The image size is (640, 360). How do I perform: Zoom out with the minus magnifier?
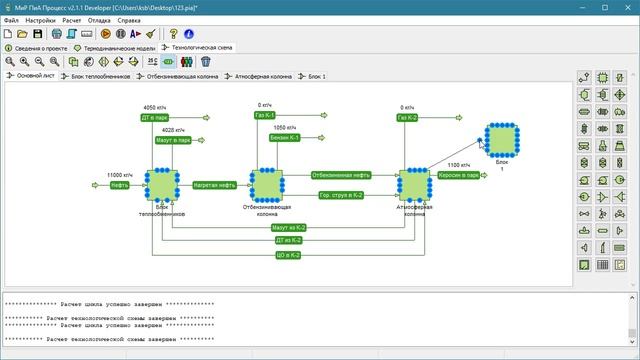coord(39,62)
